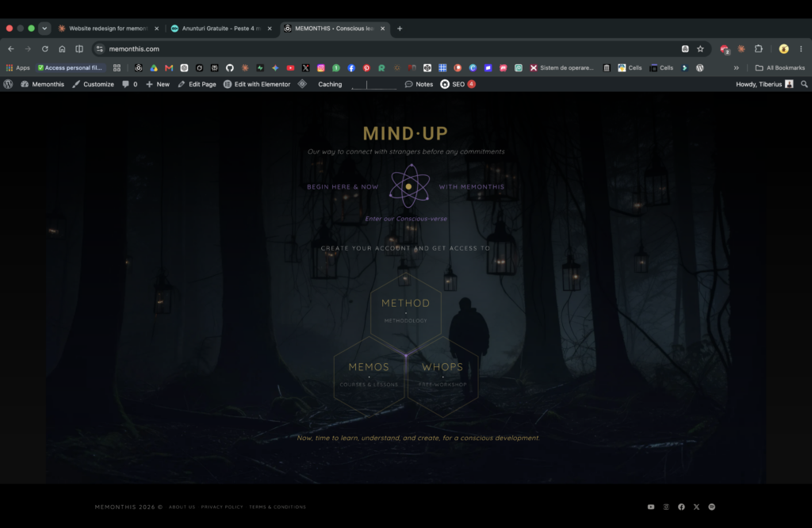The width and height of the screenshot is (812, 528).
Task: Open the Gmail bookmark
Action: tap(169, 68)
